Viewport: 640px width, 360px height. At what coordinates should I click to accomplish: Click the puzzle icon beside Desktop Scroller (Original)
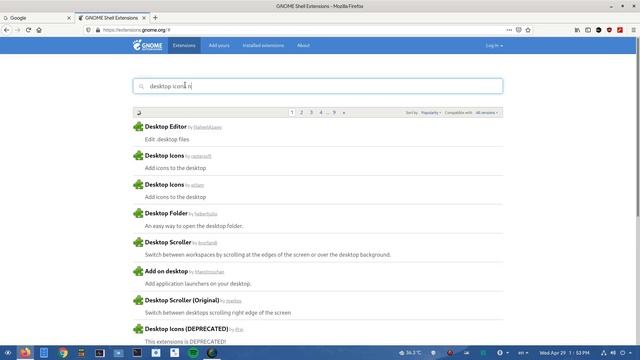138,300
